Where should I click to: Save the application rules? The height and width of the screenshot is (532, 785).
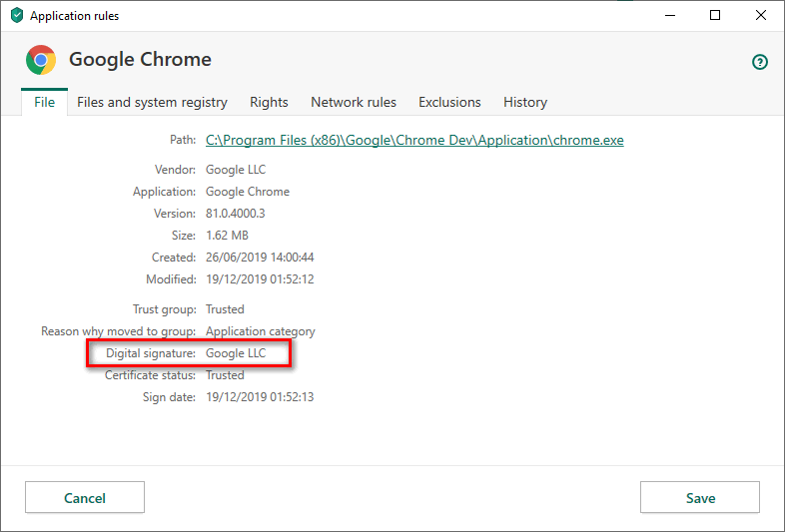click(x=699, y=497)
